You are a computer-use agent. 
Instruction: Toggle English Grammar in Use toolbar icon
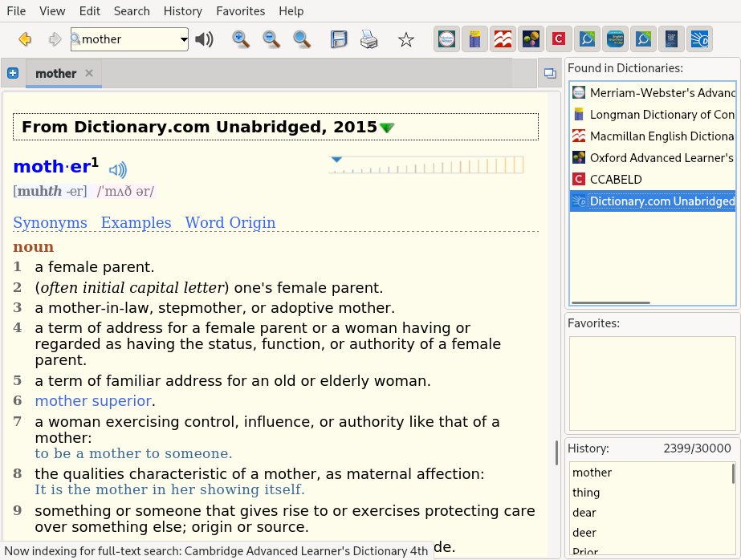click(x=615, y=39)
